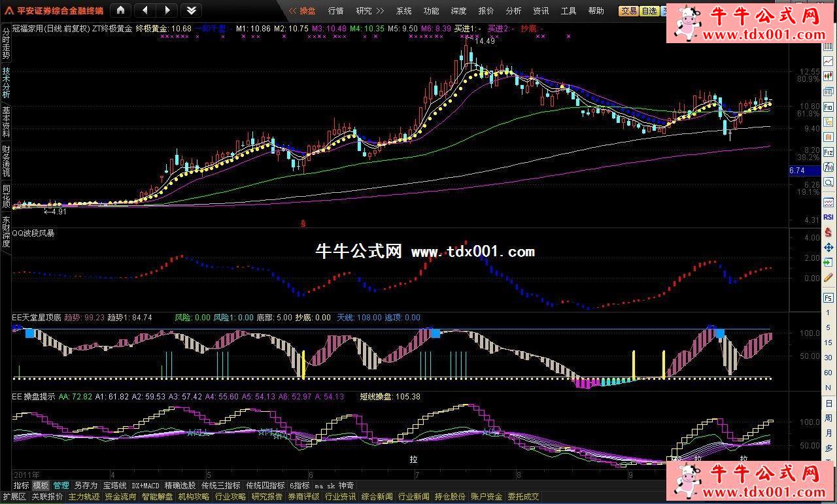Go forward with the right arrow button

click(167, 10)
